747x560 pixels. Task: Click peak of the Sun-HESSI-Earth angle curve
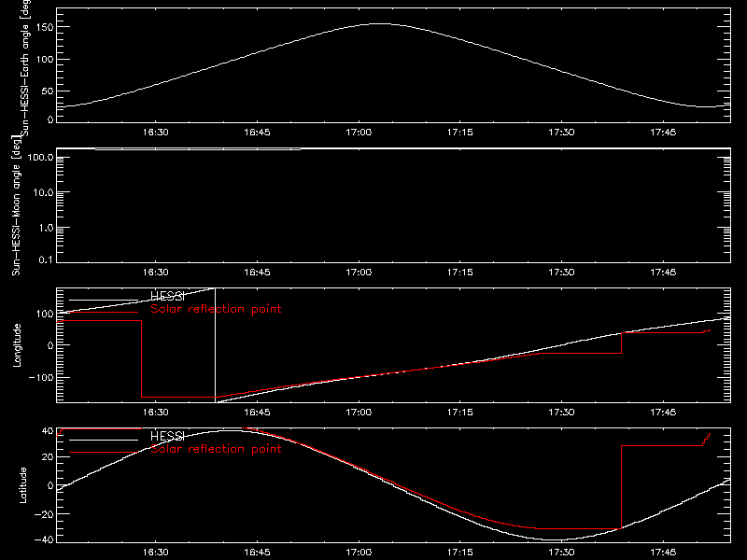coord(381,24)
